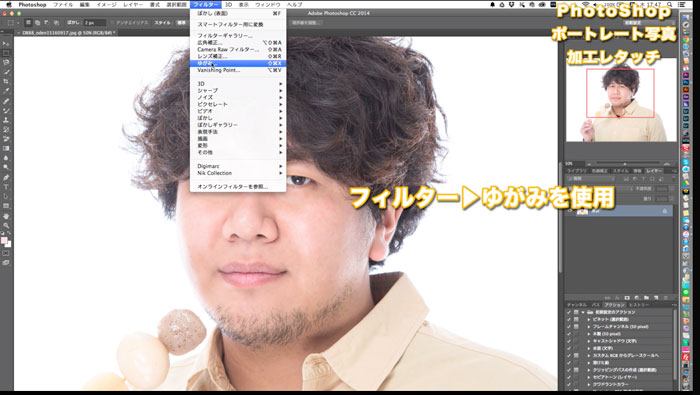This screenshot has height=395, width=700.
Task: Select the Zoom magnifier tool
Action: point(6,225)
